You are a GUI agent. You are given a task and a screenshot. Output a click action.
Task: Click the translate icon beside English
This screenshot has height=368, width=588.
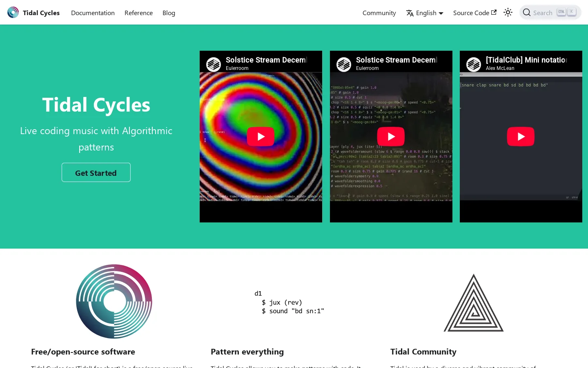(410, 13)
